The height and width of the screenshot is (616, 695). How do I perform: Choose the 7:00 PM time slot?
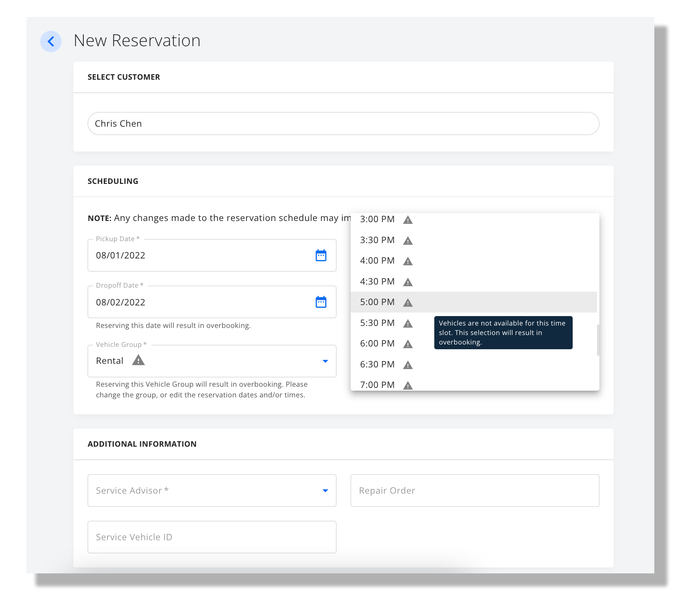coord(473,384)
